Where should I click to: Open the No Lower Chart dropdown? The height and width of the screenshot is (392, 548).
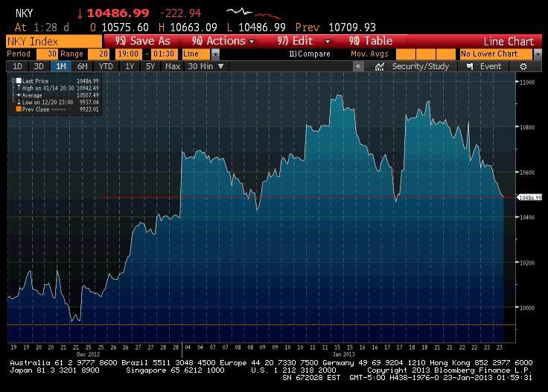pos(538,54)
